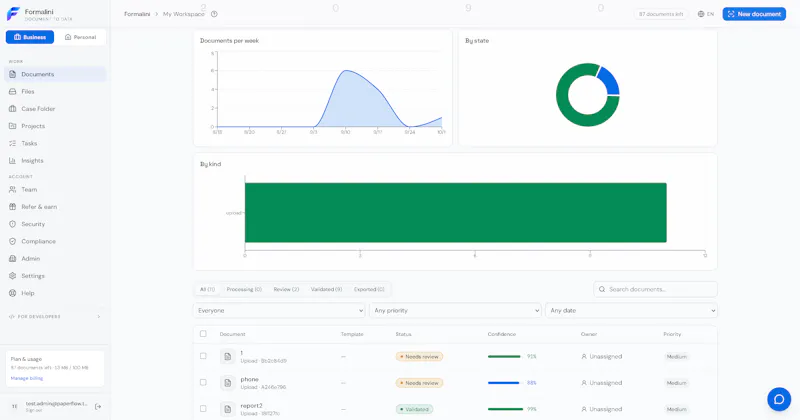Open the Manage billing link
This screenshot has width=800, height=420.
click(27, 378)
